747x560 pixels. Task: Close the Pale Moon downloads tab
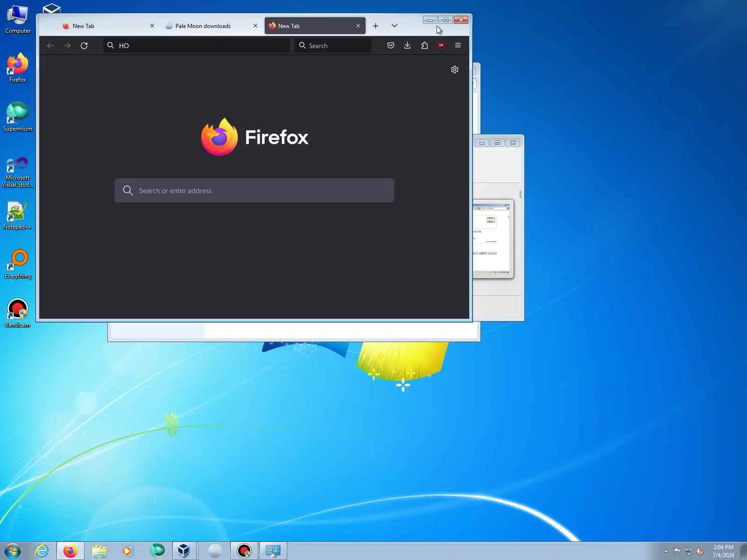point(255,26)
